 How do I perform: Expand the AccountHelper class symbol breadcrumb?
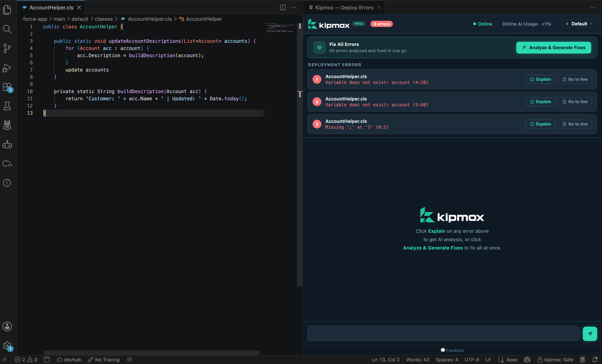pos(201,19)
